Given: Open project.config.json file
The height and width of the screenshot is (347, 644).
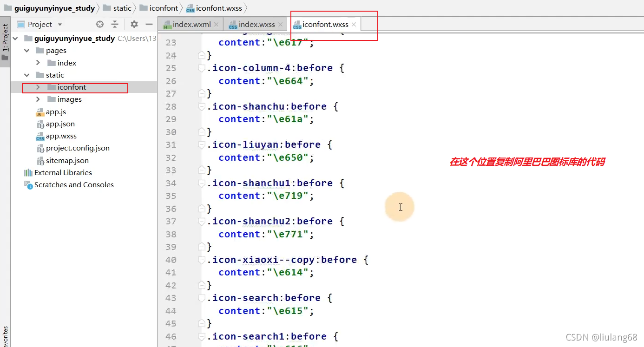Looking at the screenshot, I should point(78,148).
